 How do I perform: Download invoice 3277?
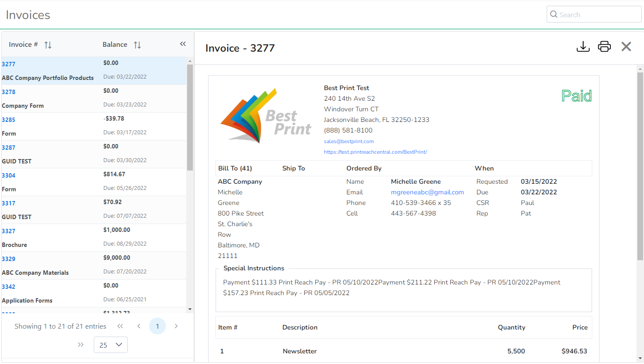(x=583, y=46)
